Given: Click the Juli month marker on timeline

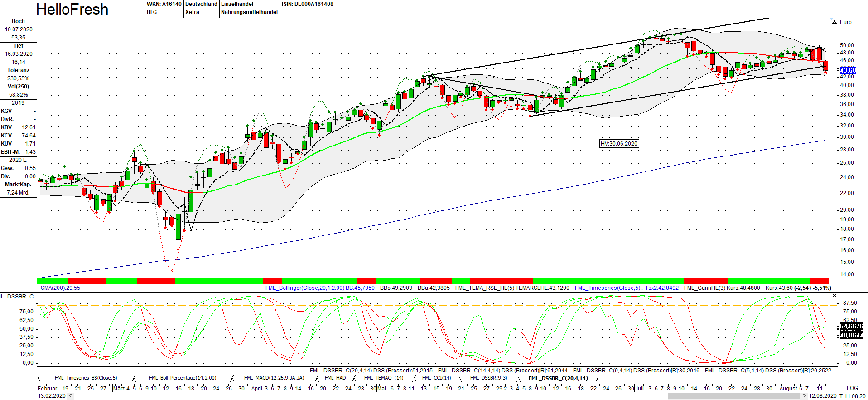Looking at the screenshot, I should point(639,388).
